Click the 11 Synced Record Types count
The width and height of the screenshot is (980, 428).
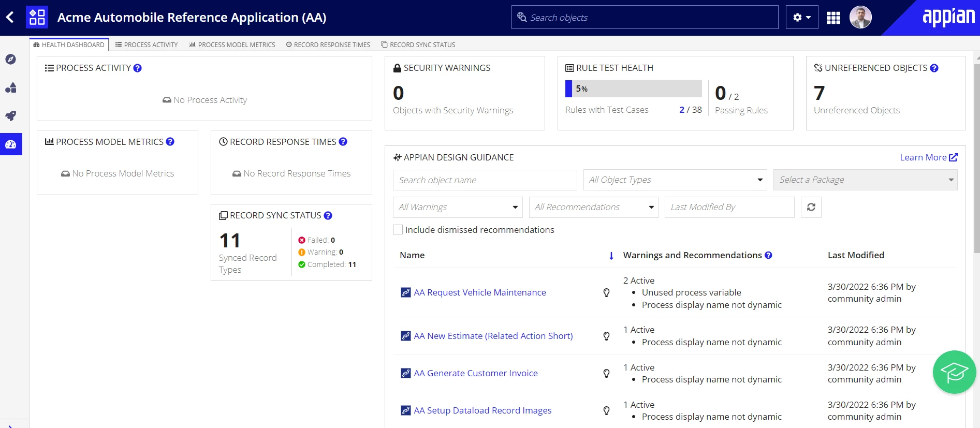pyautogui.click(x=230, y=241)
